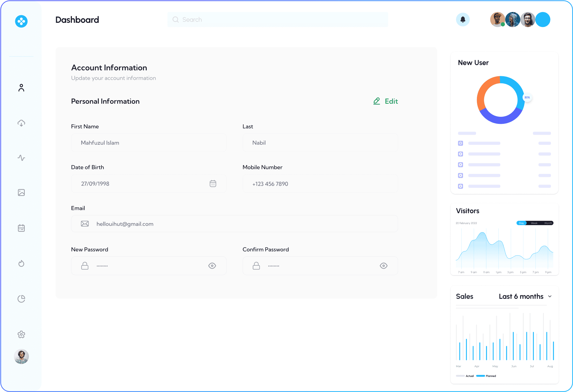Image resolution: width=573 pixels, height=392 pixels.
Task: Open the Date of Birth calendar picker
Action: pyautogui.click(x=213, y=184)
